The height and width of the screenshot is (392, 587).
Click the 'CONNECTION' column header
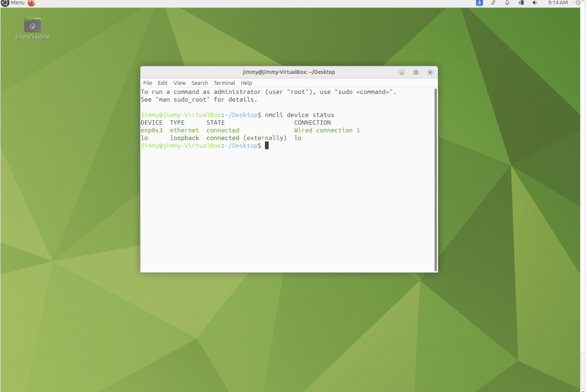click(312, 123)
